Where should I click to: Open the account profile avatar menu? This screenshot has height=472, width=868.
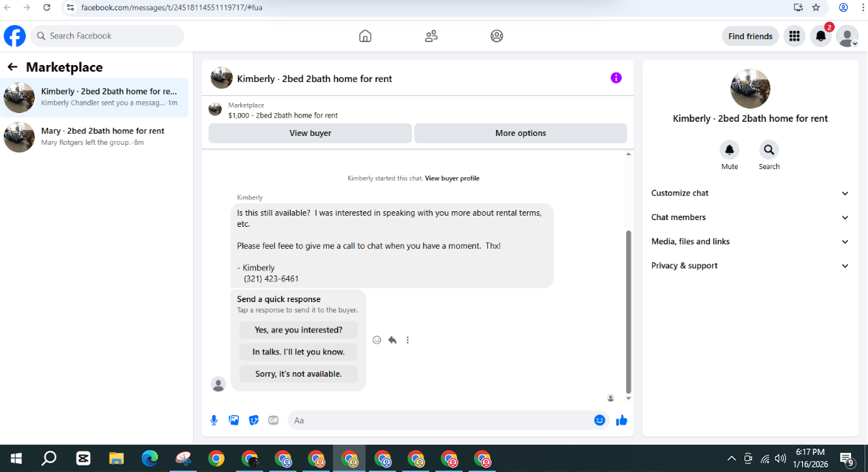click(847, 36)
